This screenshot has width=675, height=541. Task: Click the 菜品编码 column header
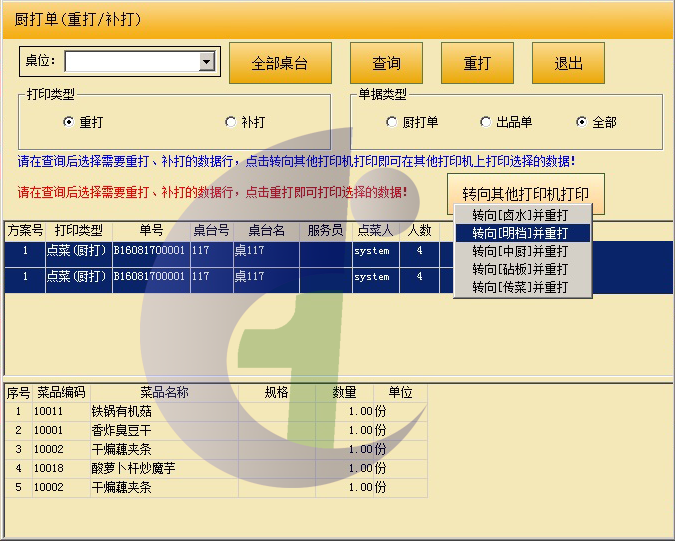(61, 393)
